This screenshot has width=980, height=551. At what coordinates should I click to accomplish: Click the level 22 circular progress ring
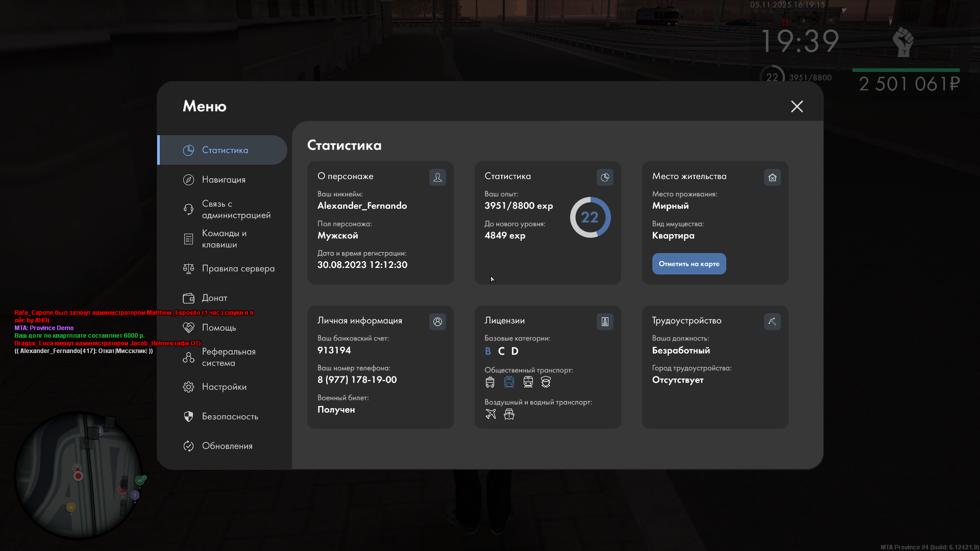tap(590, 217)
